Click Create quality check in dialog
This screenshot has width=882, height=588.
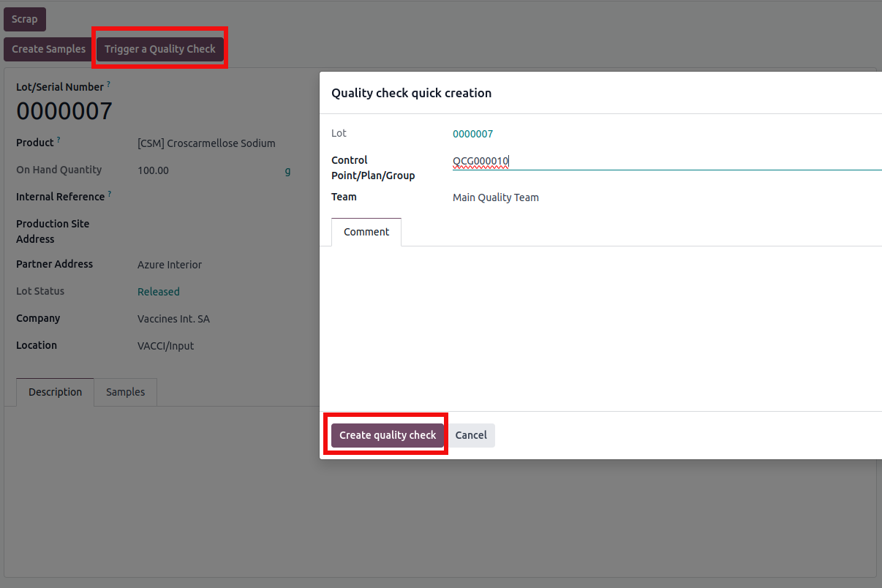coord(387,435)
